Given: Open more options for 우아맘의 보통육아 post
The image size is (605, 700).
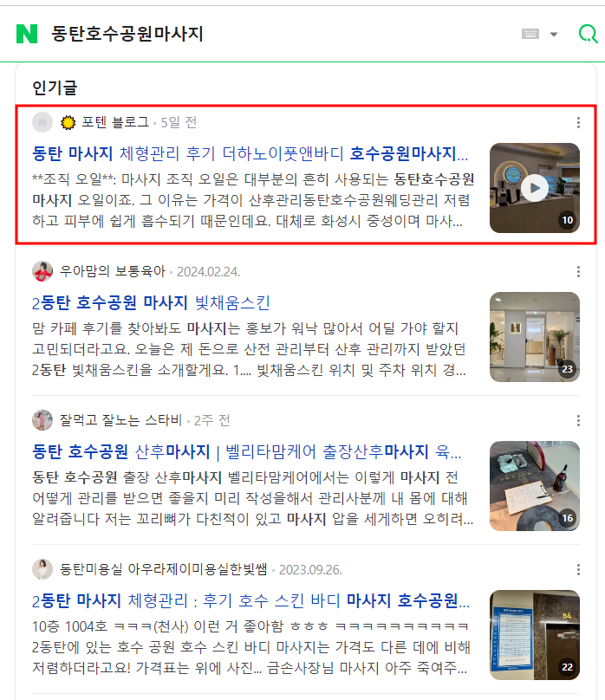Looking at the screenshot, I should pos(578,271).
